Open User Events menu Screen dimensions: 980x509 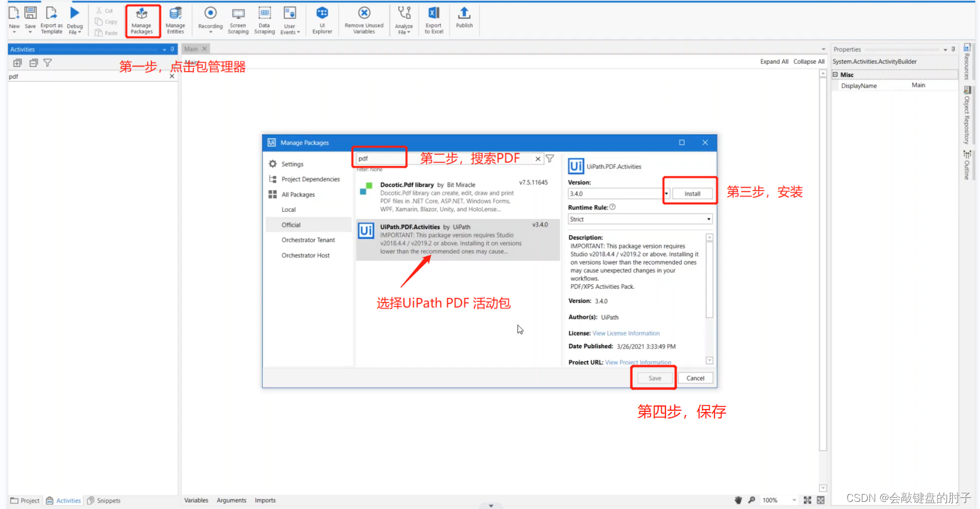(x=290, y=20)
